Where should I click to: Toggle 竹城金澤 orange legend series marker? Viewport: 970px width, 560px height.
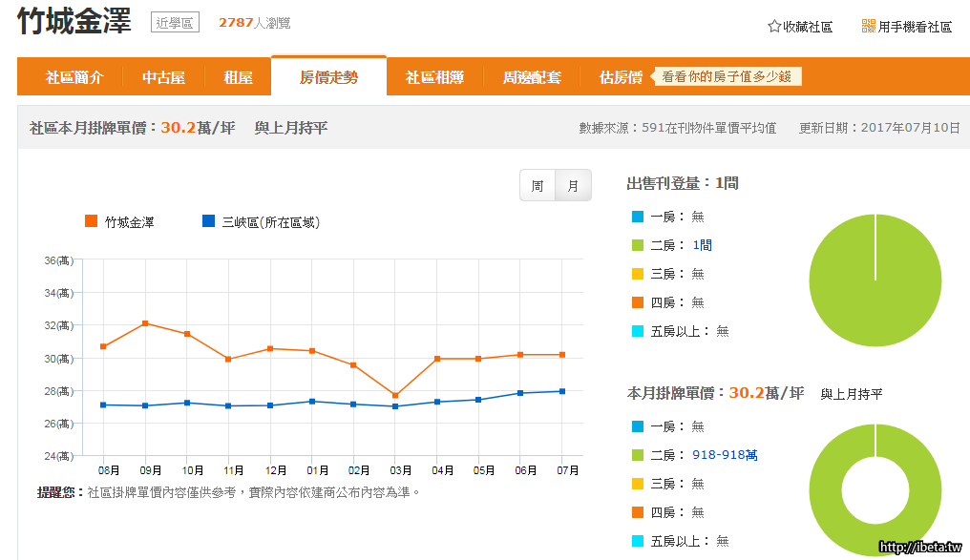pyautogui.click(x=92, y=221)
